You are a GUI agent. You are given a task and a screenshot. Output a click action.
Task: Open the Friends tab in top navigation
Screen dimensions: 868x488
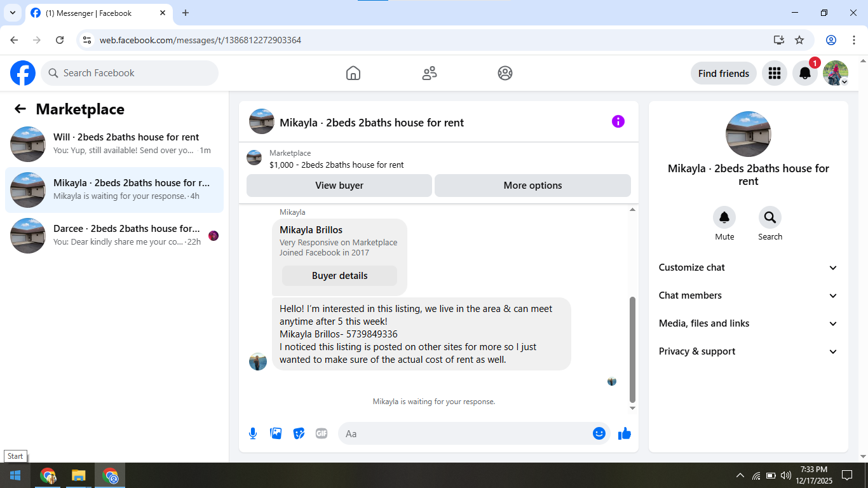pyautogui.click(x=430, y=73)
